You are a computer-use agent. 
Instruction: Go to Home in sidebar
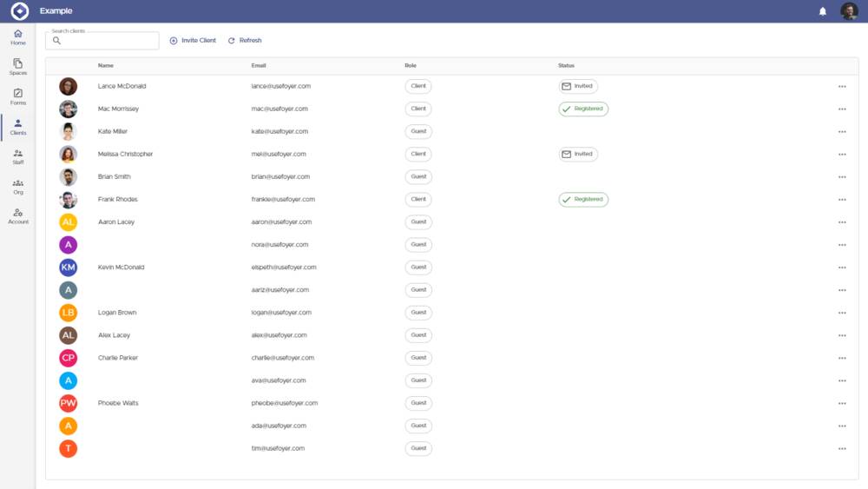(18, 37)
